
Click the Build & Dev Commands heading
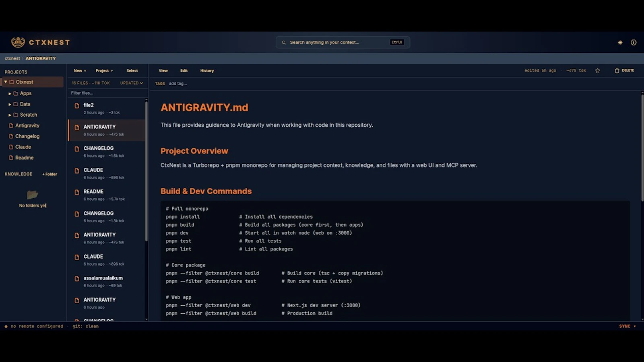[206, 191]
